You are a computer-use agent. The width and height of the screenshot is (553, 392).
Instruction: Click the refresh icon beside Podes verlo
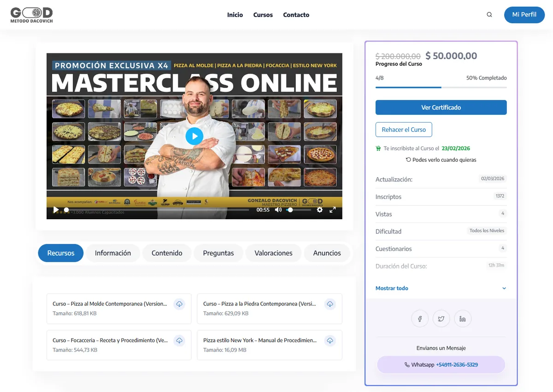[408, 159]
